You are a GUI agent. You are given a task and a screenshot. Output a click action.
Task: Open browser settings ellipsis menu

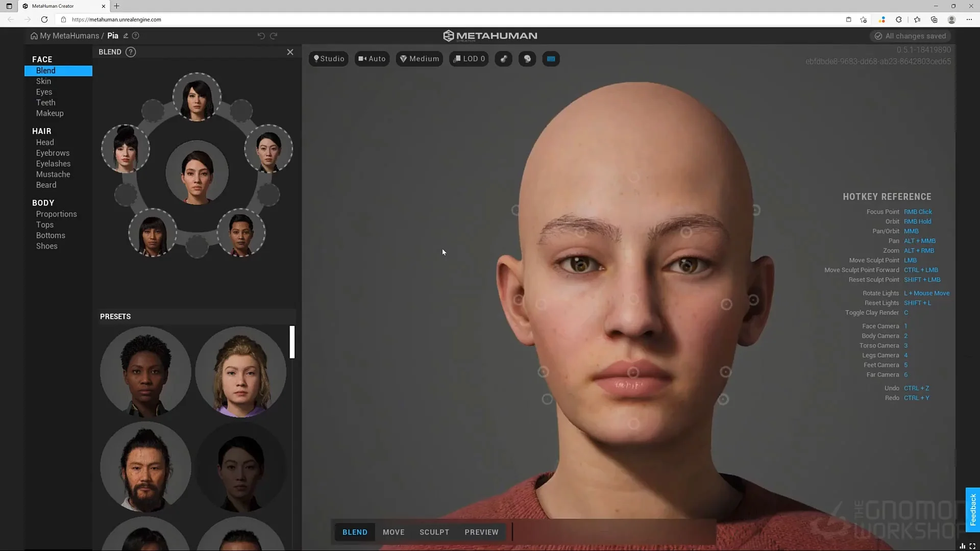point(969,19)
